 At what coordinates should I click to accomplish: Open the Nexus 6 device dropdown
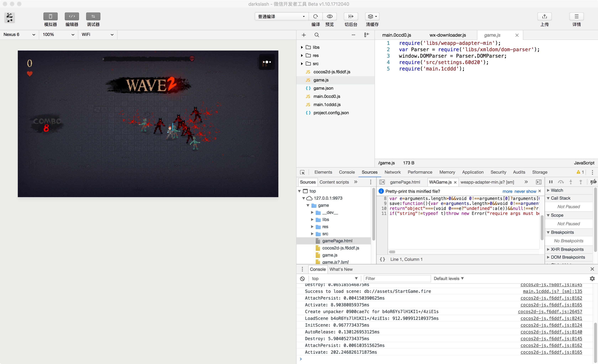[19, 35]
